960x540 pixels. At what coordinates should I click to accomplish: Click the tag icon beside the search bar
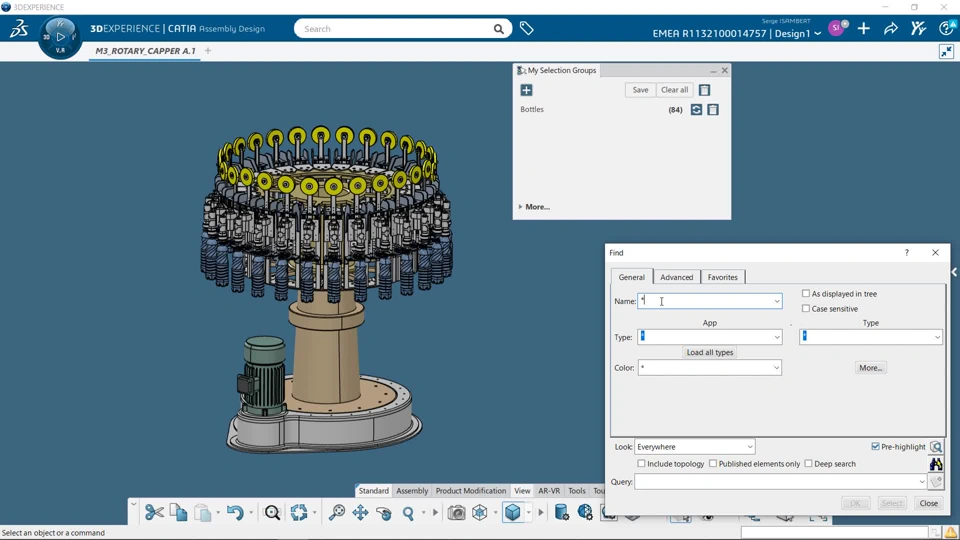click(x=527, y=28)
